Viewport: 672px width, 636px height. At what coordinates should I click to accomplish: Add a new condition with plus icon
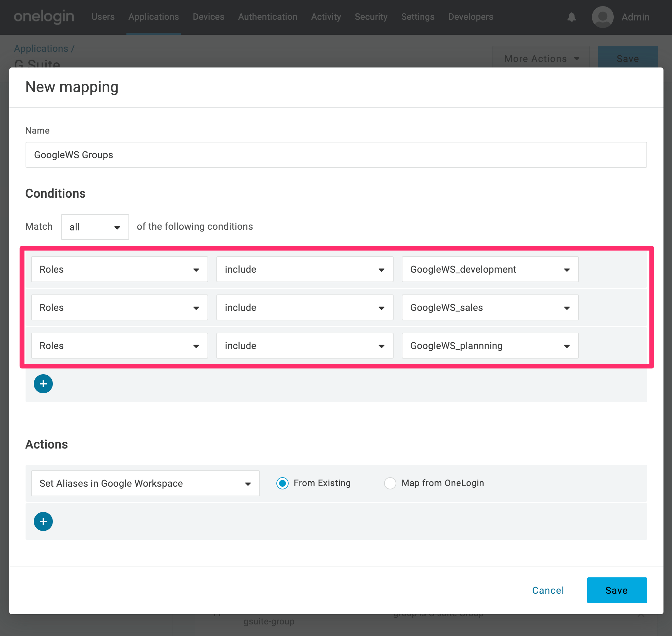43,384
